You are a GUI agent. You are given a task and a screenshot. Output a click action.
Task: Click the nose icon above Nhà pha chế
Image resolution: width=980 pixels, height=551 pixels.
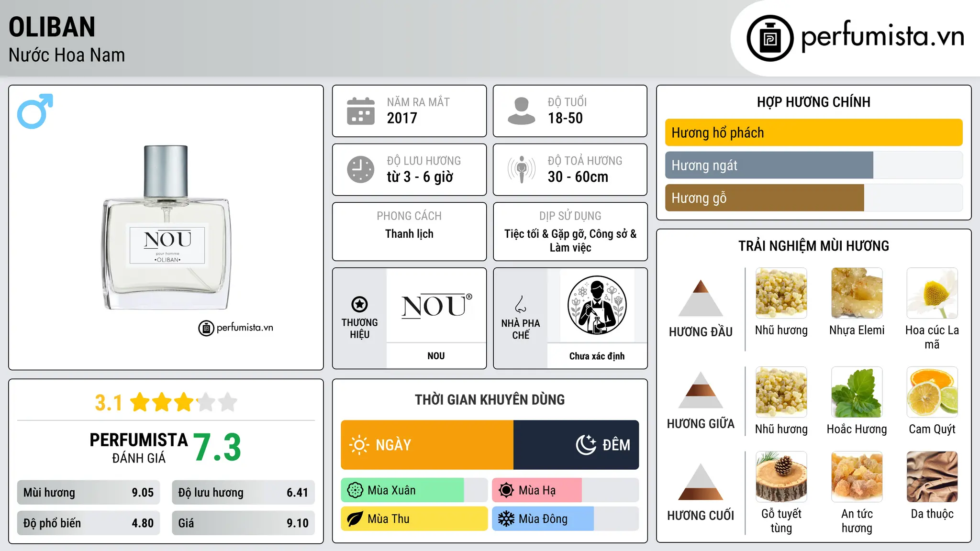521,304
